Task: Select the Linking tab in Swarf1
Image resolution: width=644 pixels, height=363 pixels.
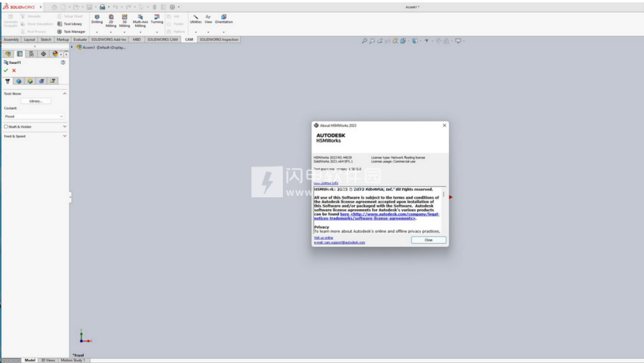Action: (53, 80)
